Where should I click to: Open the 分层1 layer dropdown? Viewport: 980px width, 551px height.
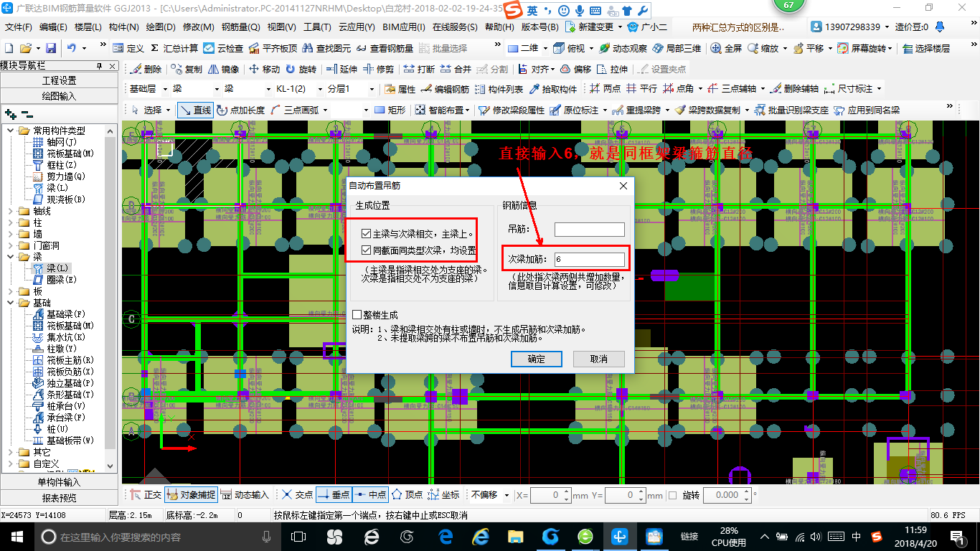click(372, 89)
